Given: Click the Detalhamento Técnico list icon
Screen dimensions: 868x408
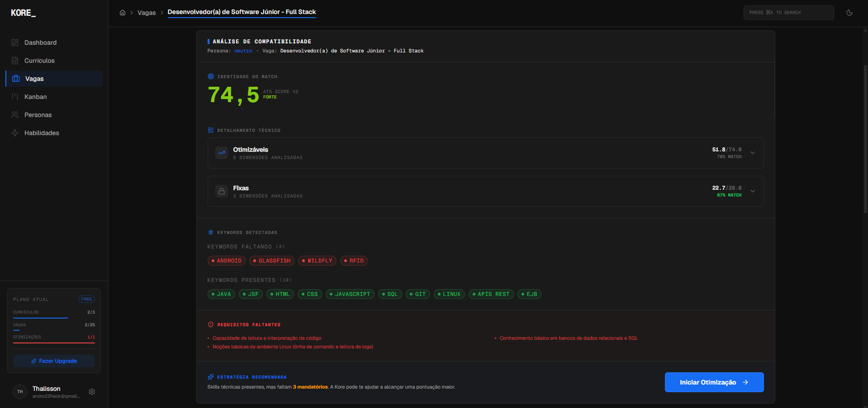Looking at the screenshot, I should [211, 130].
